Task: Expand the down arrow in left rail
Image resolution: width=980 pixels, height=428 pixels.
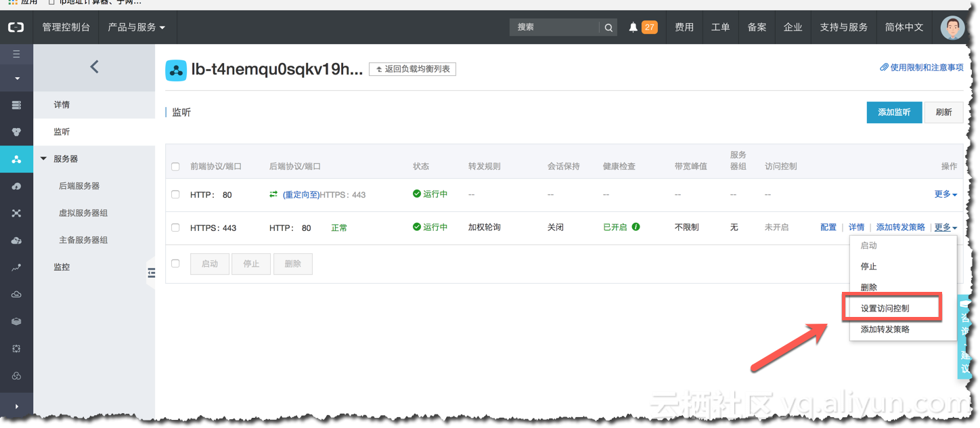Action: click(16, 79)
